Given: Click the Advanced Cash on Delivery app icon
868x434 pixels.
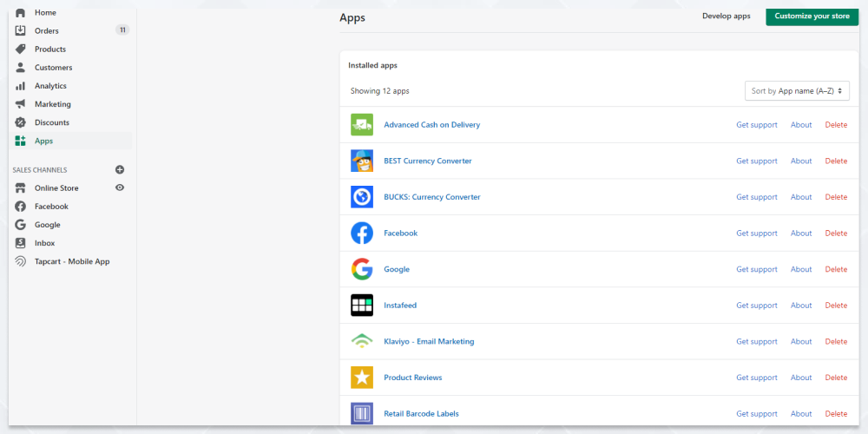Looking at the screenshot, I should tap(361, 124).
